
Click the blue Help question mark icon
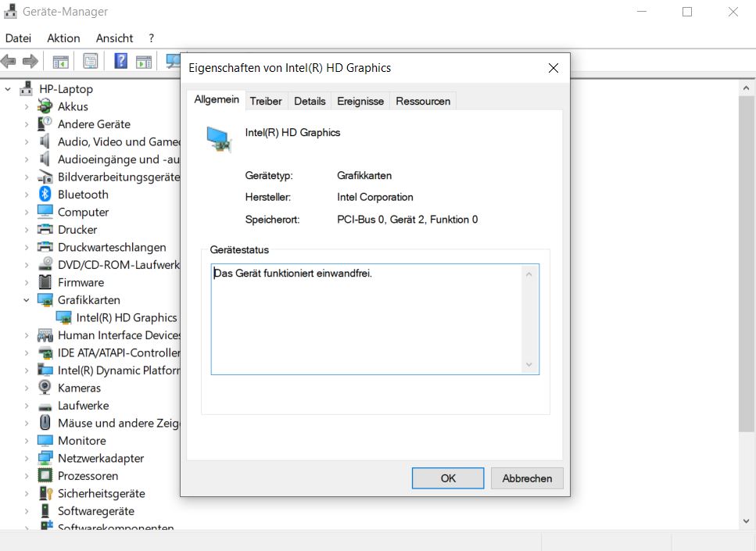coord(120,61)
